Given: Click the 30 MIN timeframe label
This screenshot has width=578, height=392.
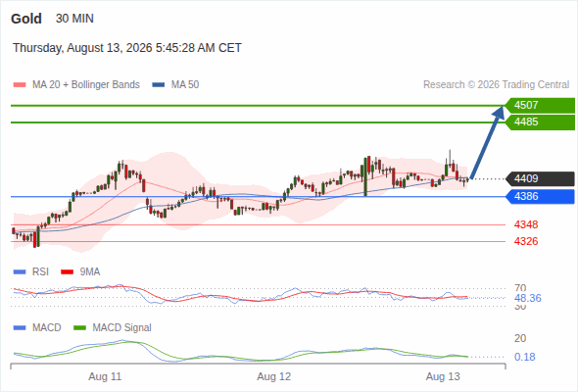Looking at the screenshot, I should 74,19.
